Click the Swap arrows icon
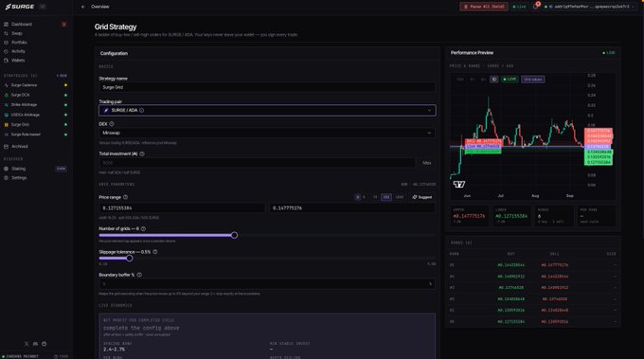The image size is (644, 359). pyautogui.click(x=7, y=33)
